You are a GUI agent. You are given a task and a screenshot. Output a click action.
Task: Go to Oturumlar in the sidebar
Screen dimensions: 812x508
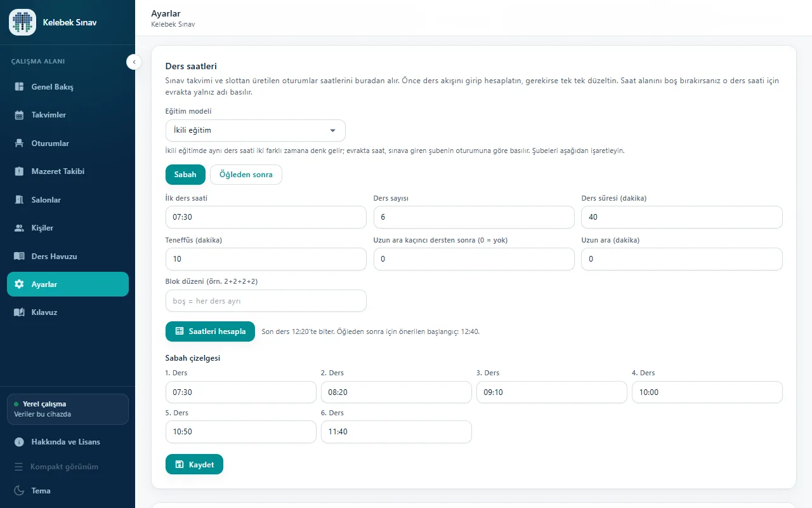tap(68, 144)
